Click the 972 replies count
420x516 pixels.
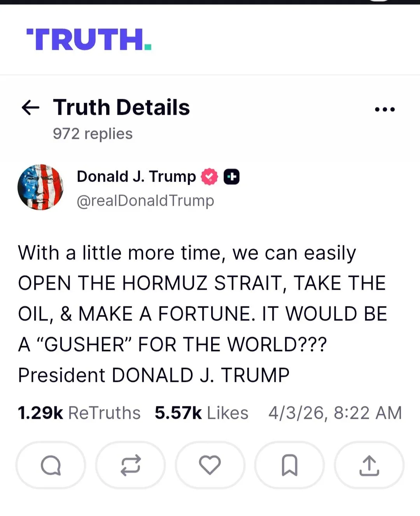[93, 134]
